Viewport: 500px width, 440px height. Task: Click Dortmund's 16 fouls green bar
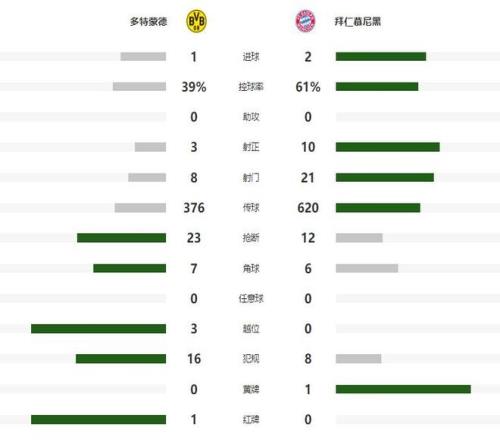click(121, 359)
